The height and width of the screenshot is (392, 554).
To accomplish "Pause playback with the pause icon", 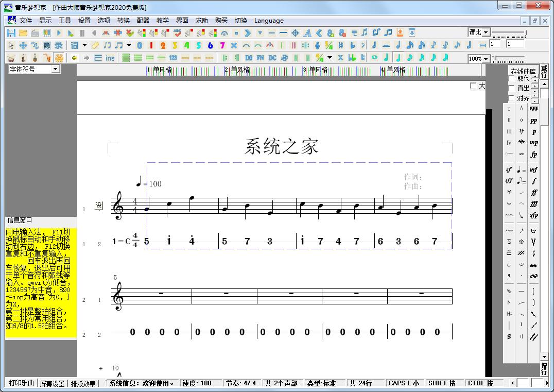I will 82,33.
